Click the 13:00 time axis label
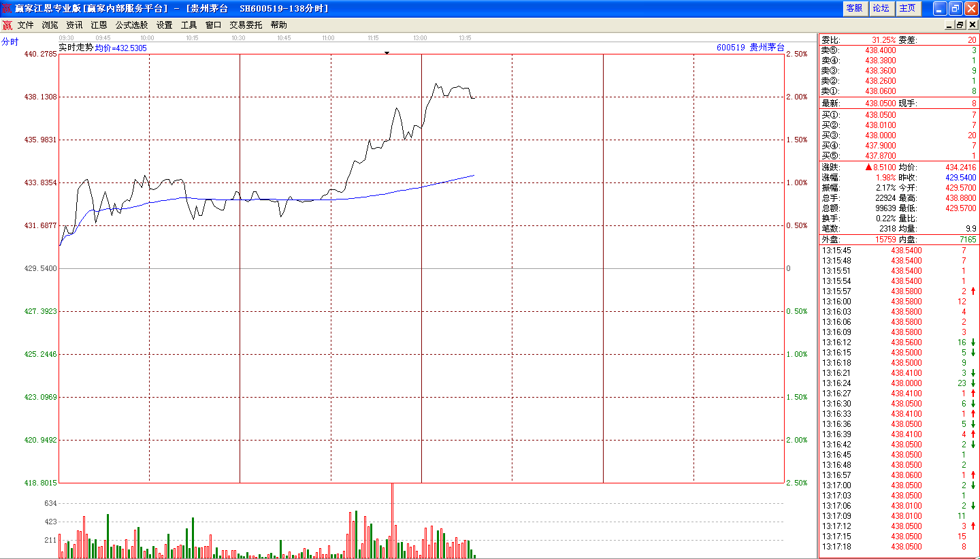Screen dimensions: 980x559 point(421,38)
